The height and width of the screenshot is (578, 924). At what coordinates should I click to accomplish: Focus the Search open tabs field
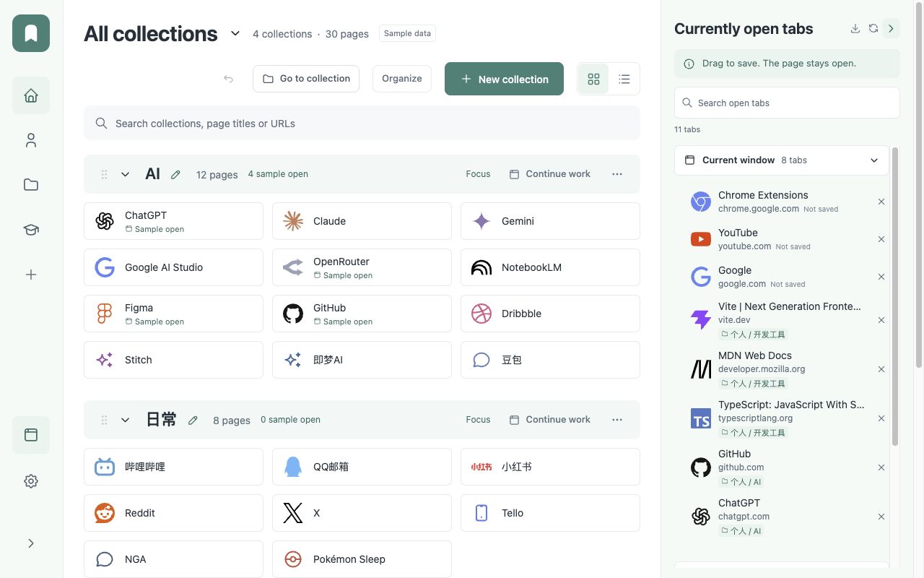tap(787, 103)
